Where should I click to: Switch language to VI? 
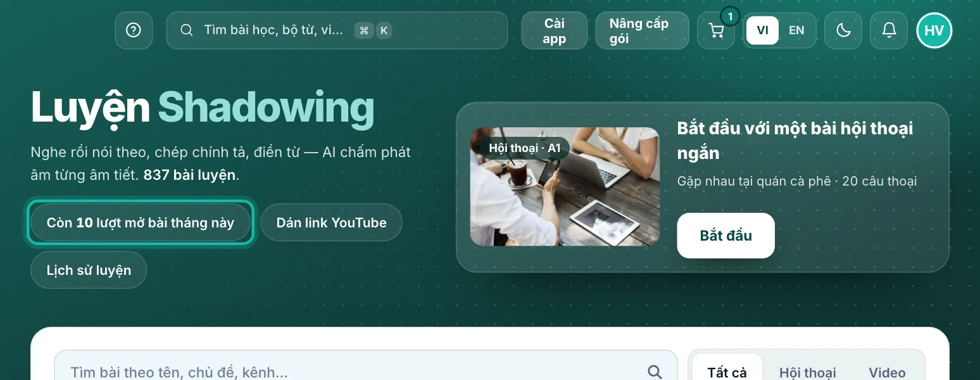pyautogui.click(x=763, y=30)
